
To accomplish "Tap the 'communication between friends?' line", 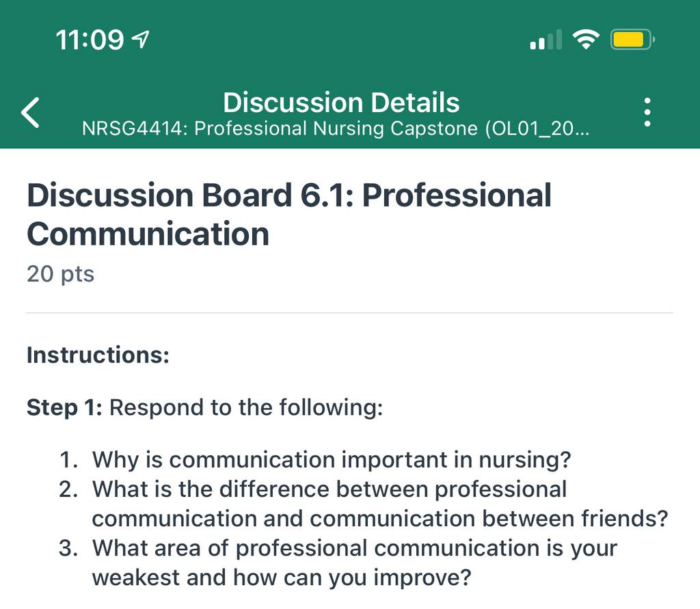I will tap(380, 518).
